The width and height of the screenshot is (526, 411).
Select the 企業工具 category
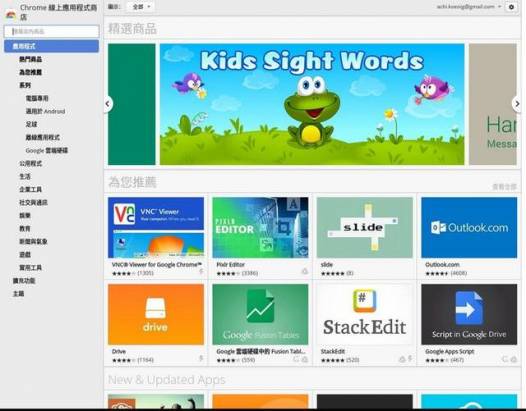31,190
